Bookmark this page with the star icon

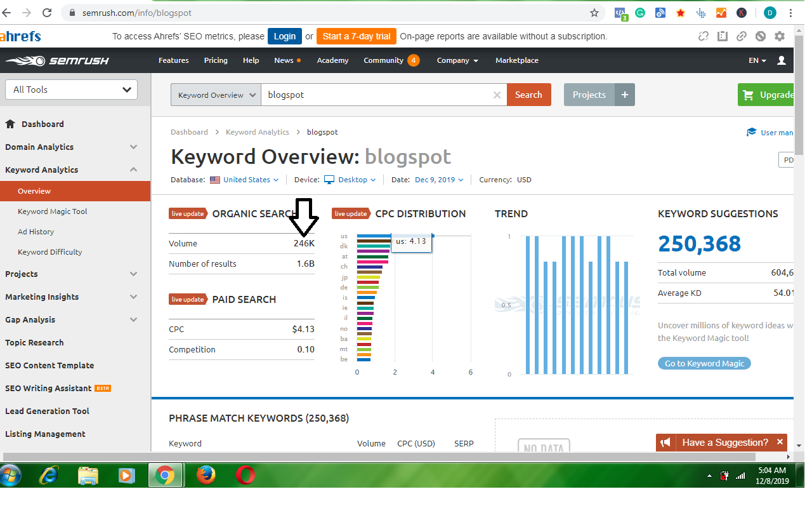tap(594, 13)
